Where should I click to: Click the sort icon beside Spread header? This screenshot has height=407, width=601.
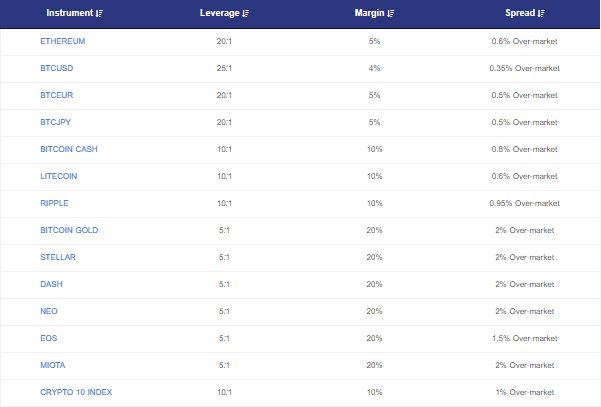click(x=541, y=14)
